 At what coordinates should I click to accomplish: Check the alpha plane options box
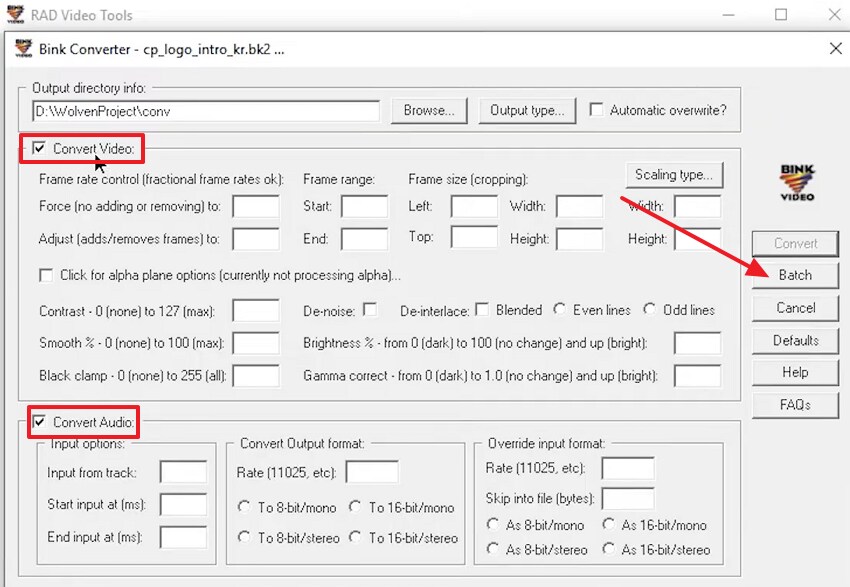[47, 275]
